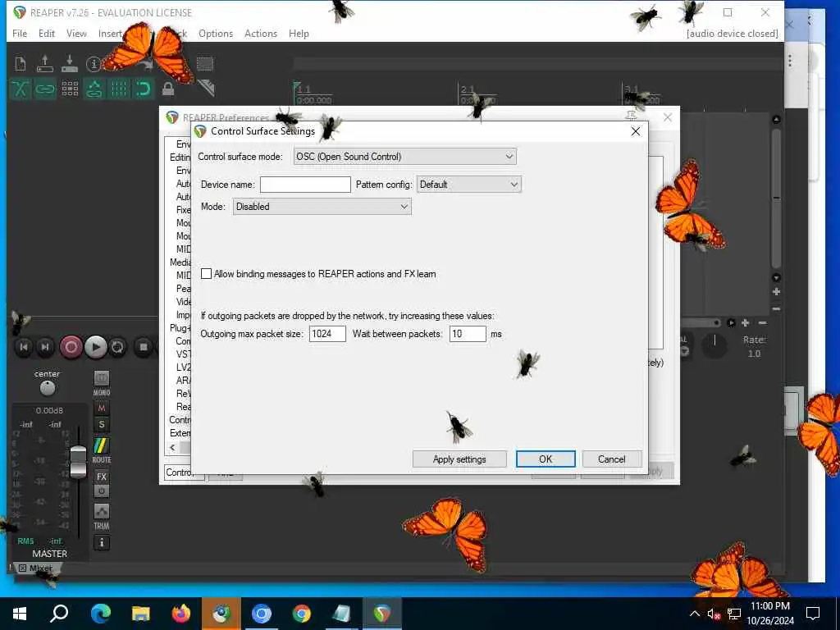This screenshot has width=840, height=630.
Task: Solo the master track with S
Action: tap(101, 425)
